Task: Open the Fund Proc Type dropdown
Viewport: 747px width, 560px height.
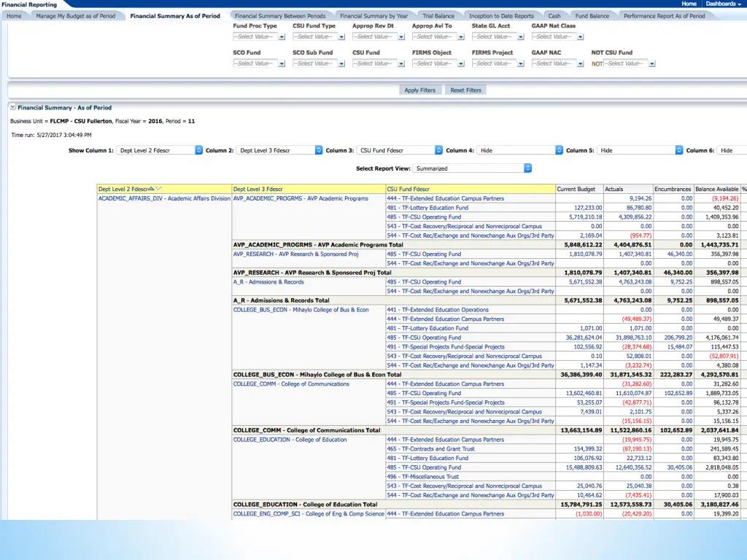Action: pyautogui.click(x=282, y=36)
